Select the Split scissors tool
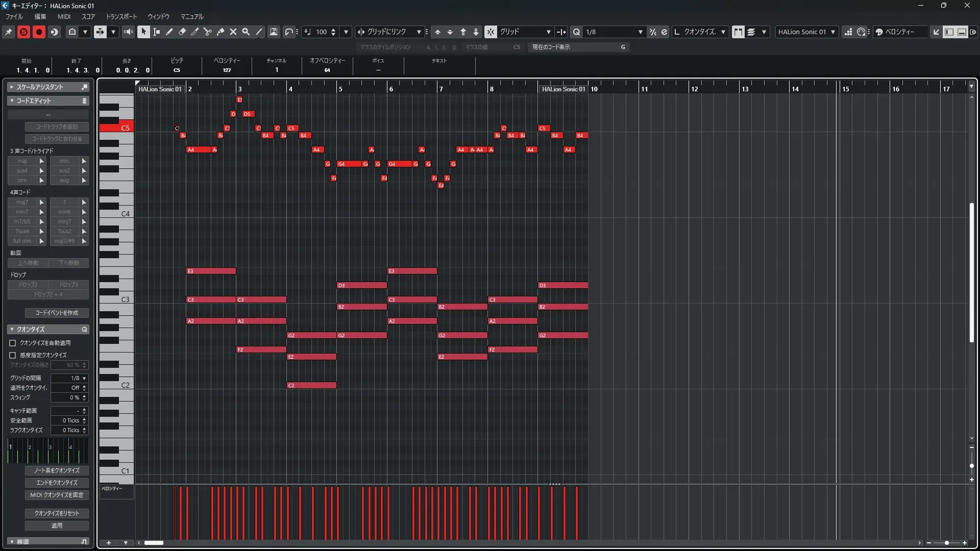The height and width of the screenshot is (551, 980). pyautogui.click(x=208, y=32)
